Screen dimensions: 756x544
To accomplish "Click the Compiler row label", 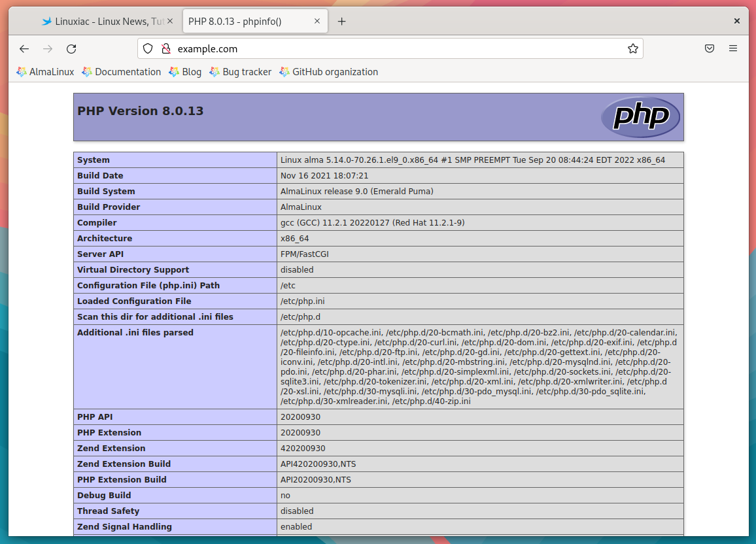I will coord(97,222).
